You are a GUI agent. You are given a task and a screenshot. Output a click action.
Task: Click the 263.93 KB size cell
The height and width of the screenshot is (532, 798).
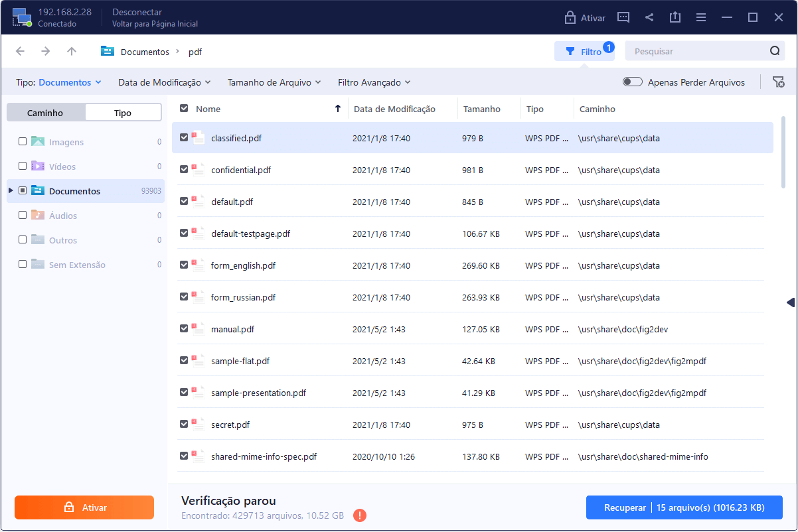click(481, 297)
